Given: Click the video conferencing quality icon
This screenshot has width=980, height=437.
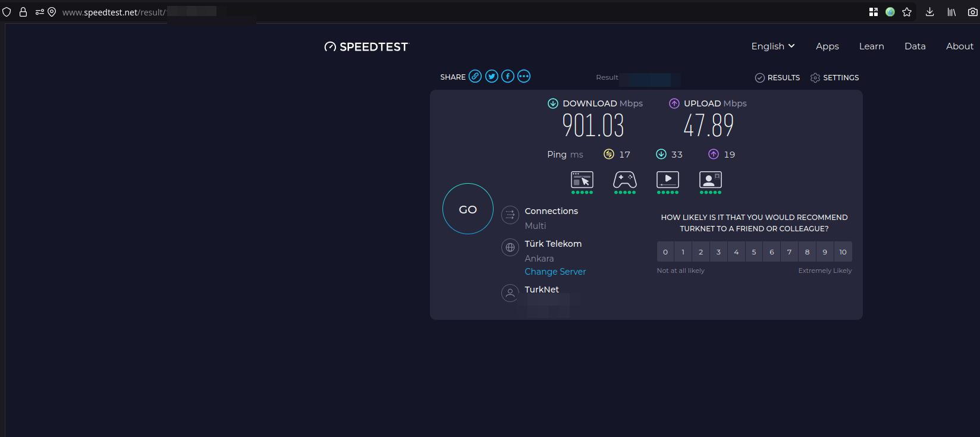Looking at the screenshot, I should [711, 180].
